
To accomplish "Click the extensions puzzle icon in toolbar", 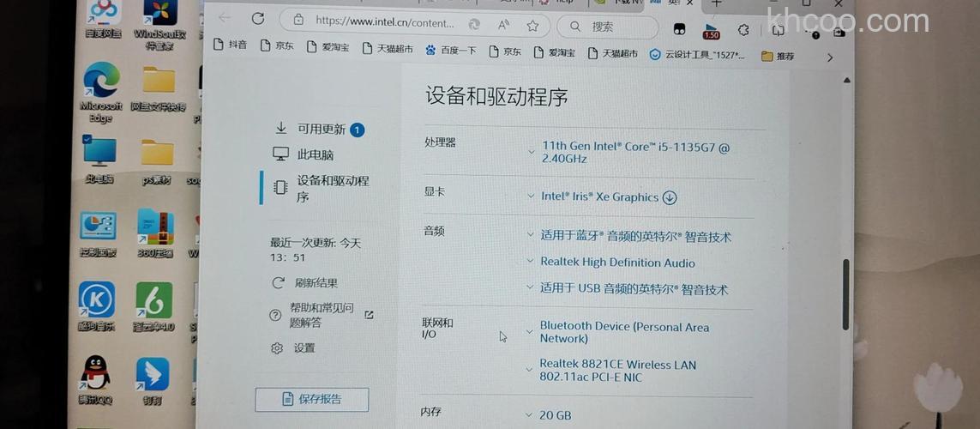I will click(x=743, y=29).
